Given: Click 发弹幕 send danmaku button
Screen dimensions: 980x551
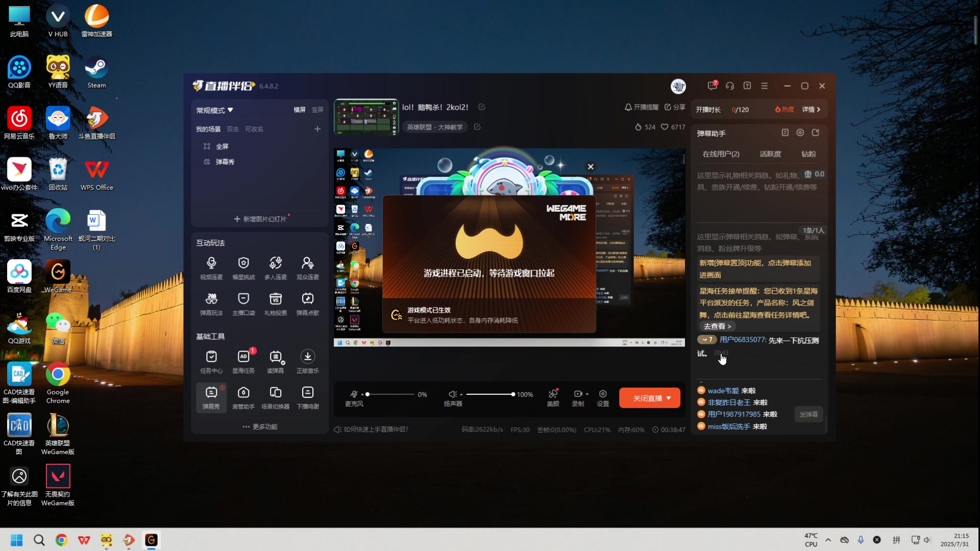Looking at the screenshot, I should (x=808, y=414).
